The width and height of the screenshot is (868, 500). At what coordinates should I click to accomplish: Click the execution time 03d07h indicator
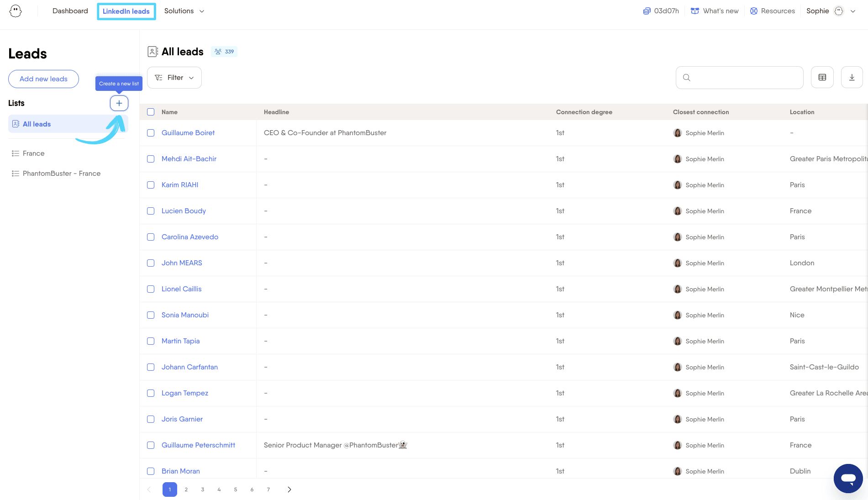661,11
